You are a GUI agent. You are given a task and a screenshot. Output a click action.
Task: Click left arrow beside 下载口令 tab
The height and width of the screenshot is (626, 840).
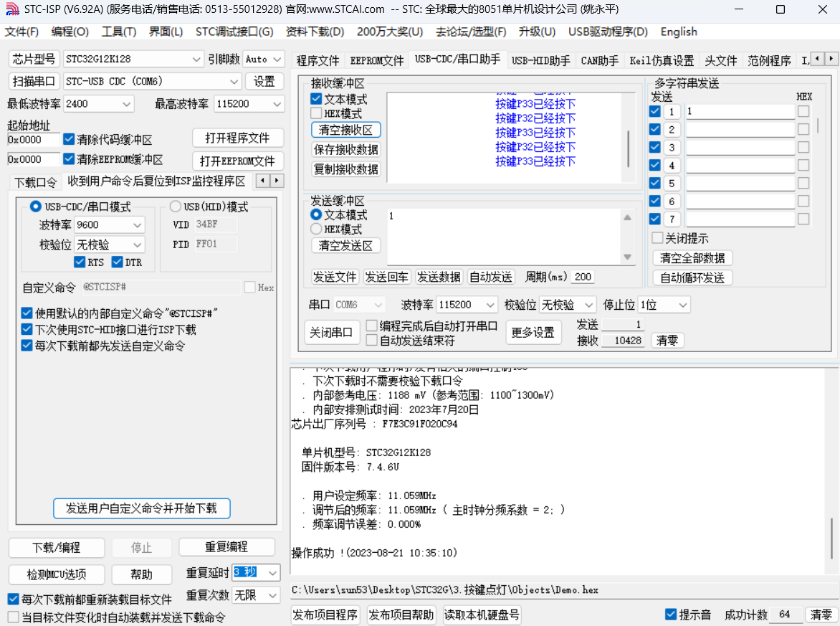pos(262,181)
